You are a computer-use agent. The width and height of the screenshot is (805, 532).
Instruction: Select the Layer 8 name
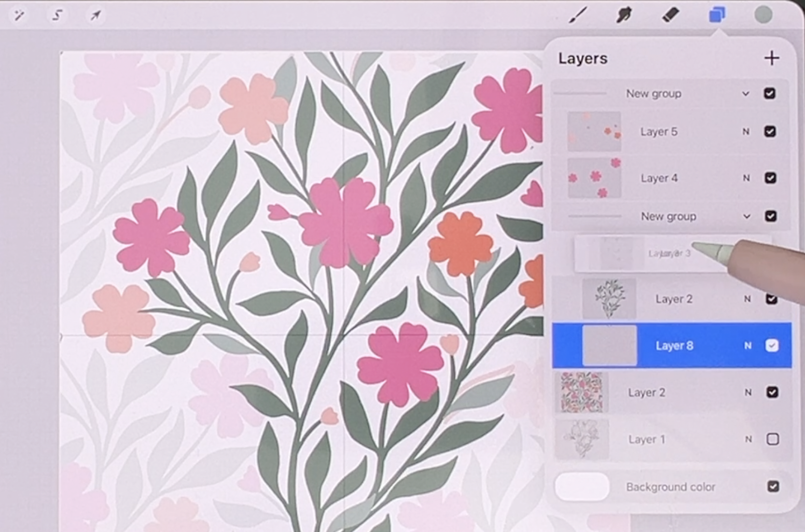(674, 346)
